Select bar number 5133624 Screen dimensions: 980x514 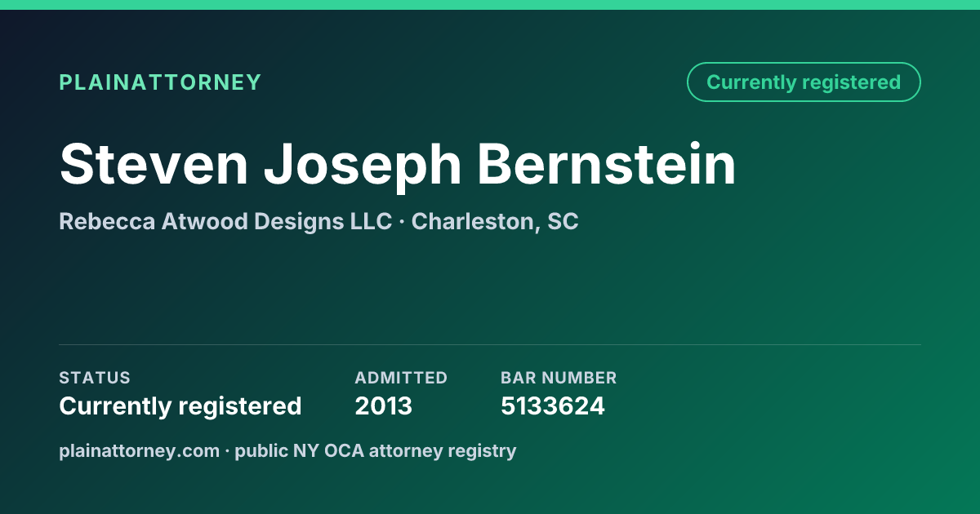point(553,405)
